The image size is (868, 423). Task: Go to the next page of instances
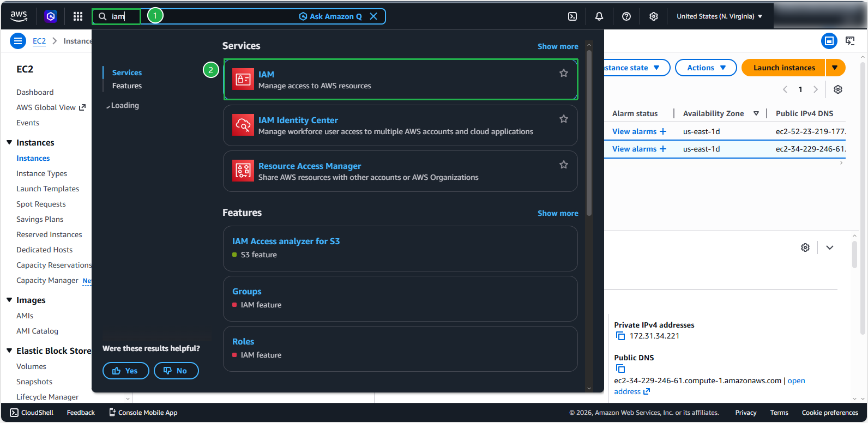[816, 89]
